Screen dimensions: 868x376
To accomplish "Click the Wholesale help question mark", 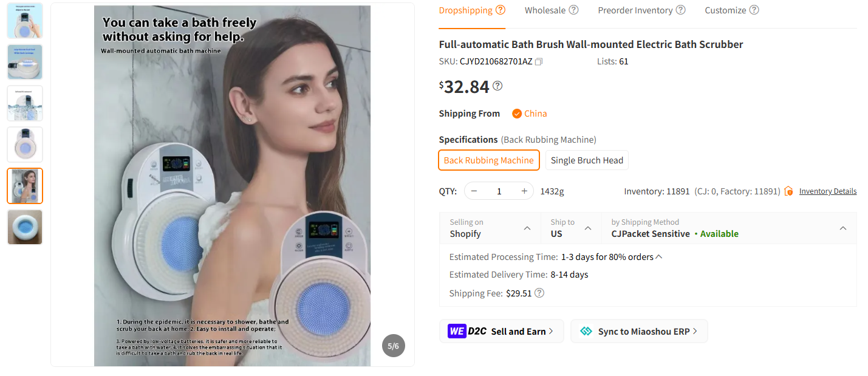I will click(575, 10).
